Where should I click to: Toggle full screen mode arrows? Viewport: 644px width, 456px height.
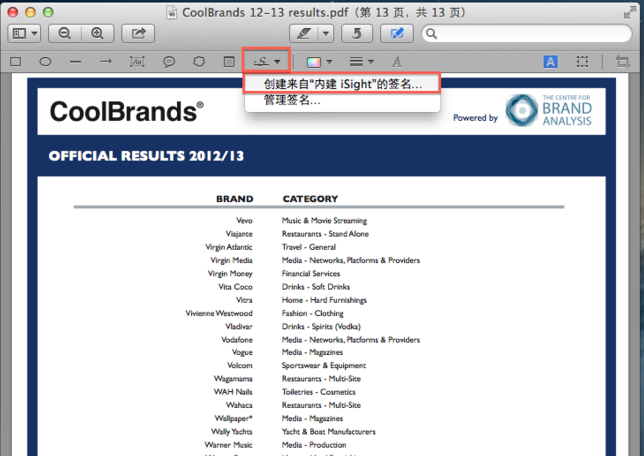629,12
